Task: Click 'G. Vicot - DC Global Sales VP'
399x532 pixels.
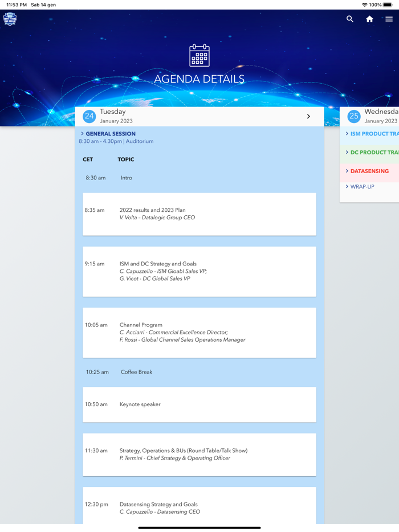Action: coord(155,279)
